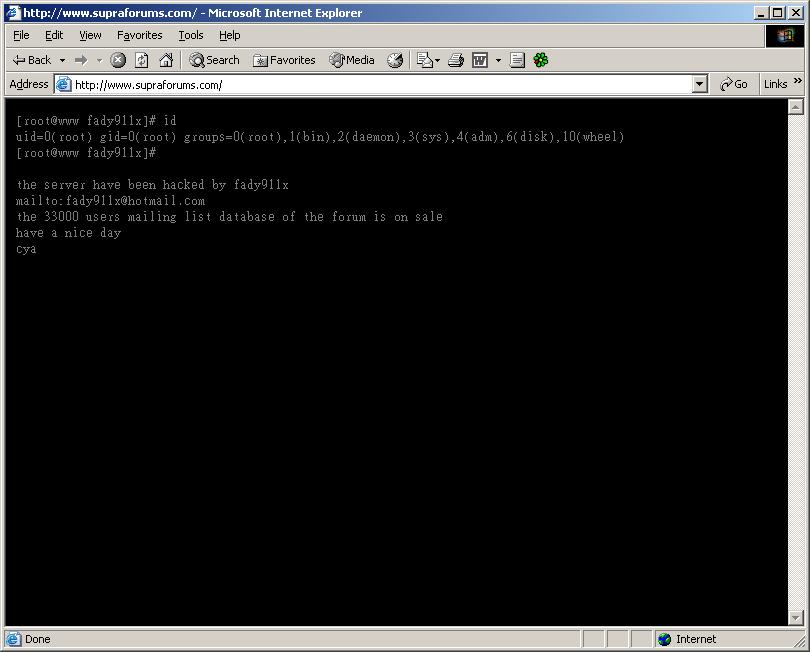Image resolution: width=810 pixels, height=652 pixels.
Task: Click the Stop loading icon
Action: 118,60
